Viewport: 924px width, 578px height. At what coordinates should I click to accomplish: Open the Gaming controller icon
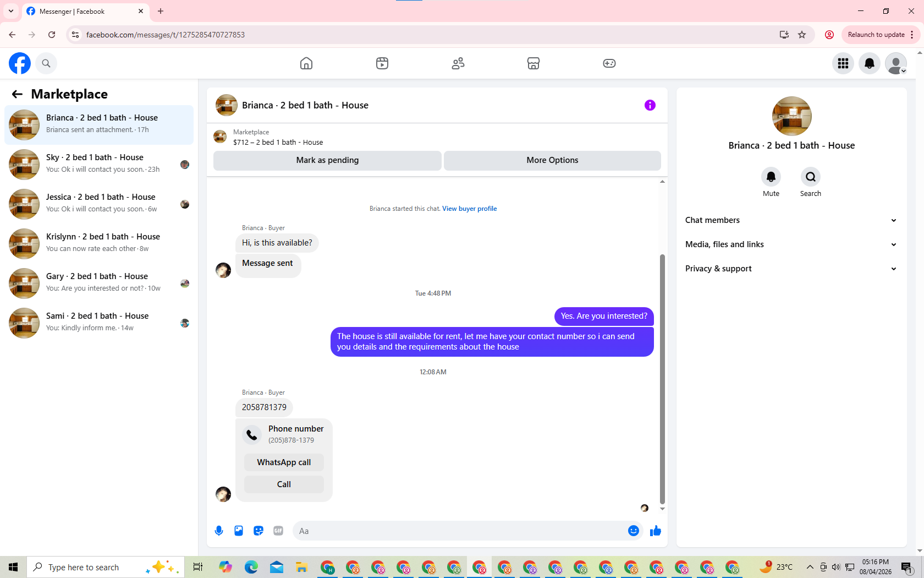click(x=609, y=63)
